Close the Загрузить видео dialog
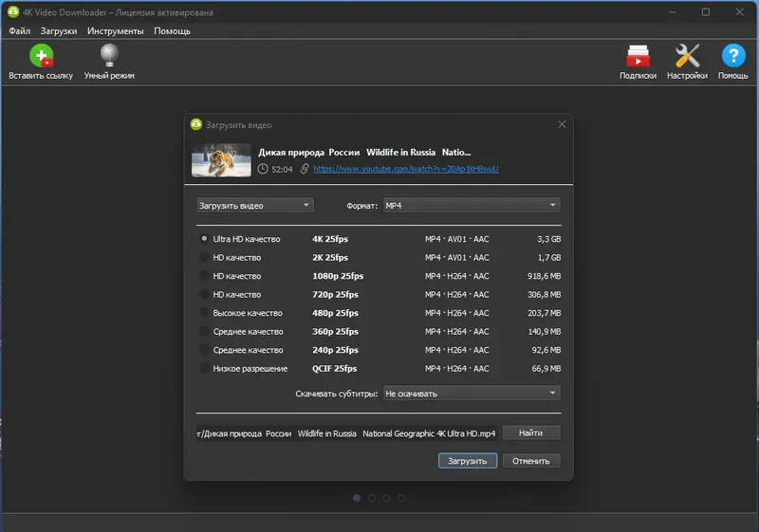This screenshot has width=759, height=532. pyautogui.click(x=562, y=125)
